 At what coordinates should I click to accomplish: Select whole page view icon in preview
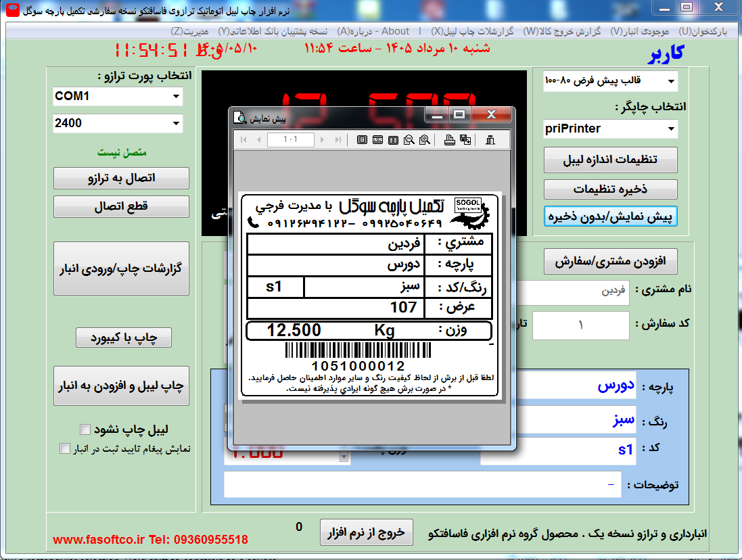tap(362, 139)
